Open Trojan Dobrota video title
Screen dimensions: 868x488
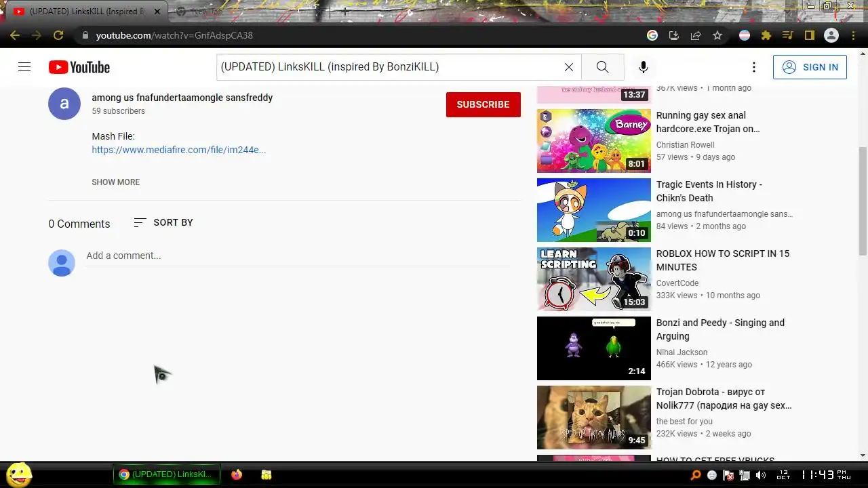tap(724, 399)
